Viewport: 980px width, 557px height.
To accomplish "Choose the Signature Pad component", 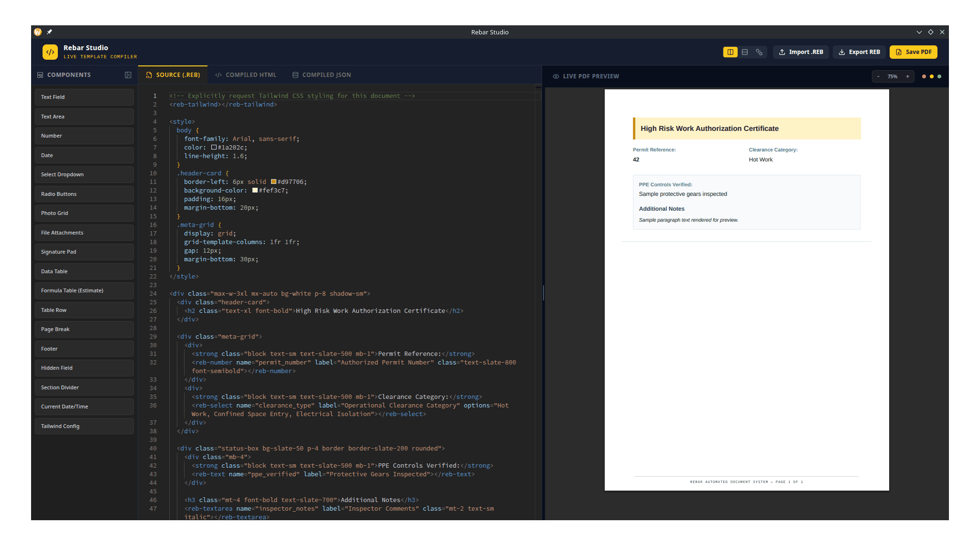I will pyautogui.click(x=84, y=252).
